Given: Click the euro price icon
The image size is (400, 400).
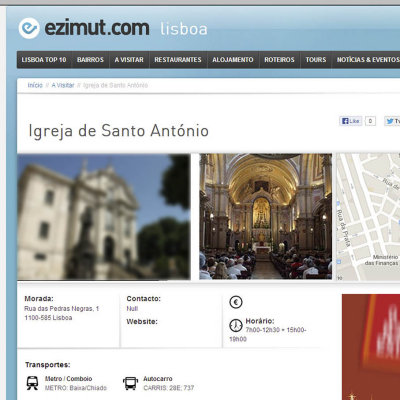Looking at the screenshot, I should coord(236,302).
